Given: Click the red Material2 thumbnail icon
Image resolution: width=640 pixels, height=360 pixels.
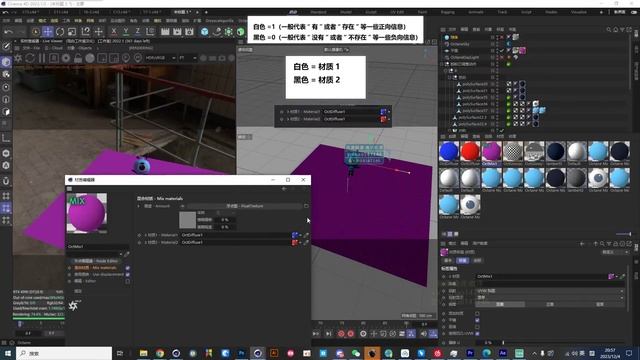Looking at the screenshot, I should tap(294, 242).
